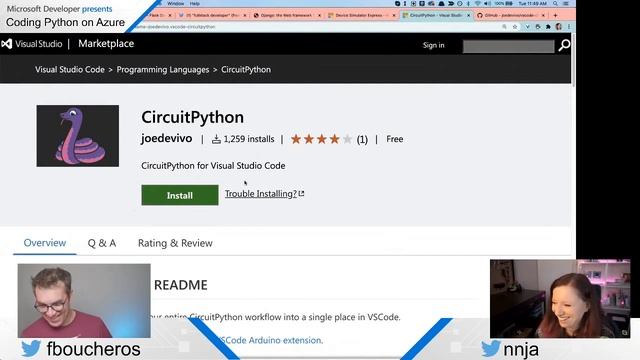Open the macOS Help menu

point(195,3)
